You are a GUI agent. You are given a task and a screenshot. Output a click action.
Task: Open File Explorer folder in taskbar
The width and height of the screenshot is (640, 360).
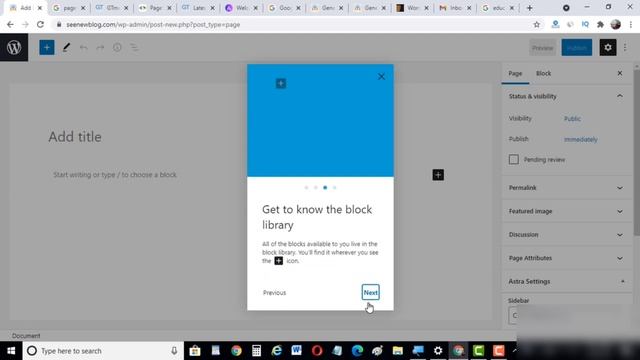398,351
